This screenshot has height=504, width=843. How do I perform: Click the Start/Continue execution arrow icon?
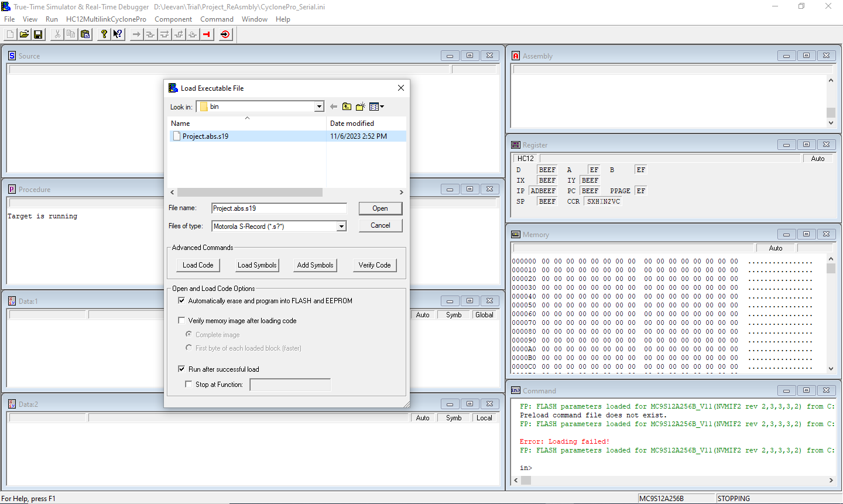pyautogui.click(x=136, y=34)
